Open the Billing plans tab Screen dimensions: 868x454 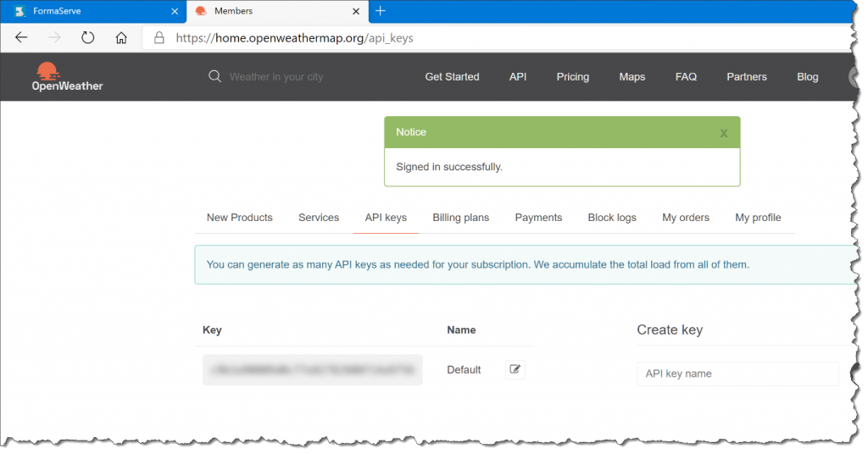coord(460,218)
